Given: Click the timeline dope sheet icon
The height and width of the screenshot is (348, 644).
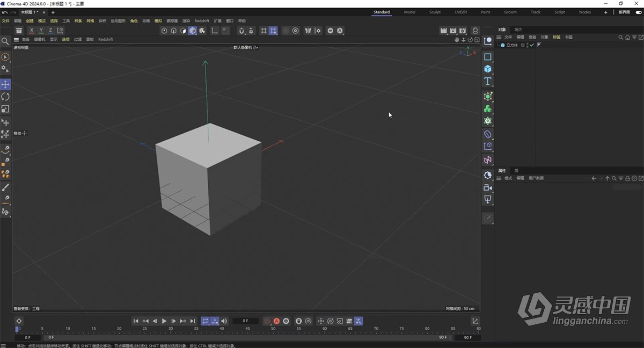Looking at the screenshot, I should click(x=475, y=321).
